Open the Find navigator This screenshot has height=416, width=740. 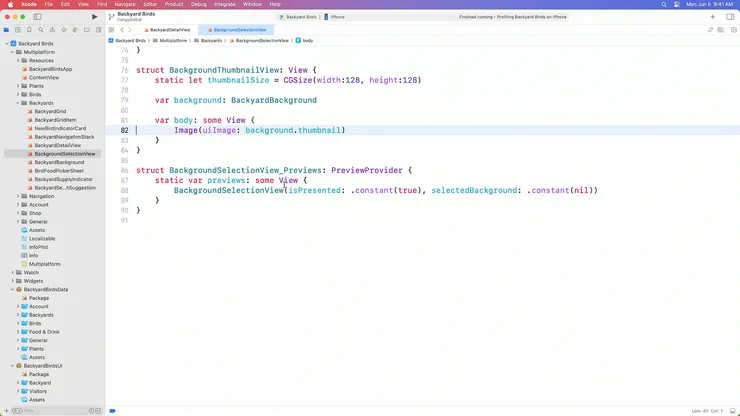pos(41,30)
